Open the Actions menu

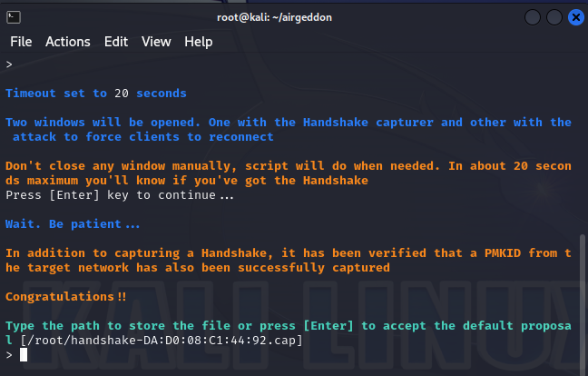point(68,42)
